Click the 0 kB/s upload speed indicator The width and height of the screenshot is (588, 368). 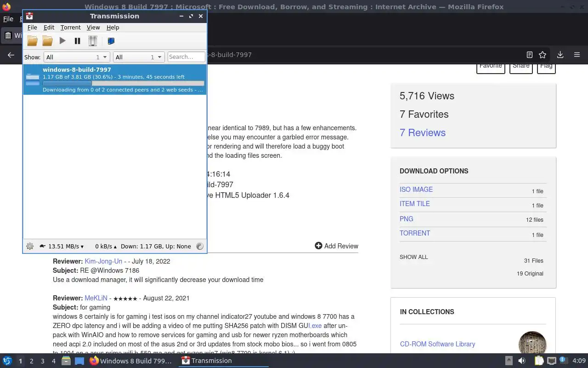coord(106,246)
